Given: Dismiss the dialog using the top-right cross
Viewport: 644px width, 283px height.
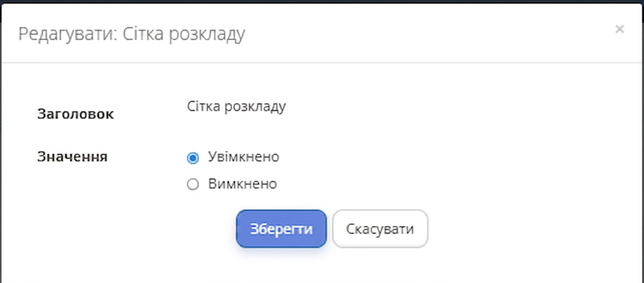Looking at the screenshot, I should (x=619, y=29).
